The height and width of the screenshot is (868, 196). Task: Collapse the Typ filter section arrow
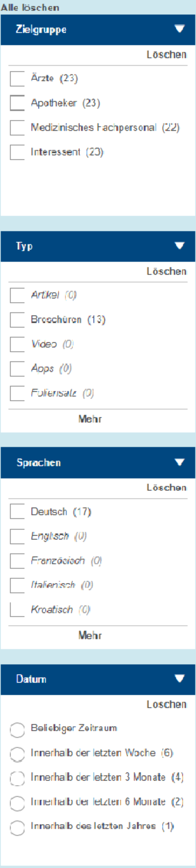coord(180,246)
